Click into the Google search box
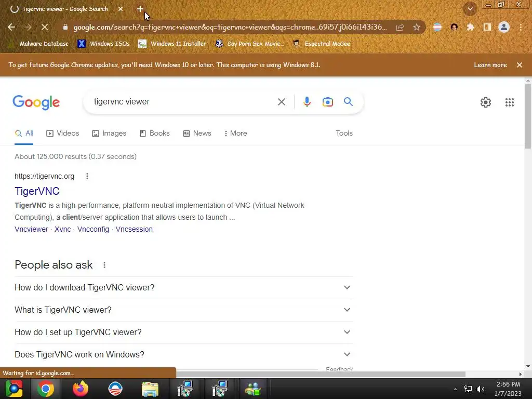This screenshot has height=399, width=532. click(x=183, y=102)
